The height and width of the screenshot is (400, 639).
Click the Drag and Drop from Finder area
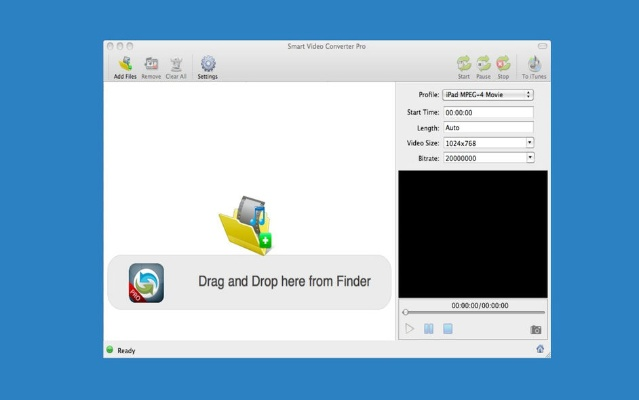click(248, 281)
